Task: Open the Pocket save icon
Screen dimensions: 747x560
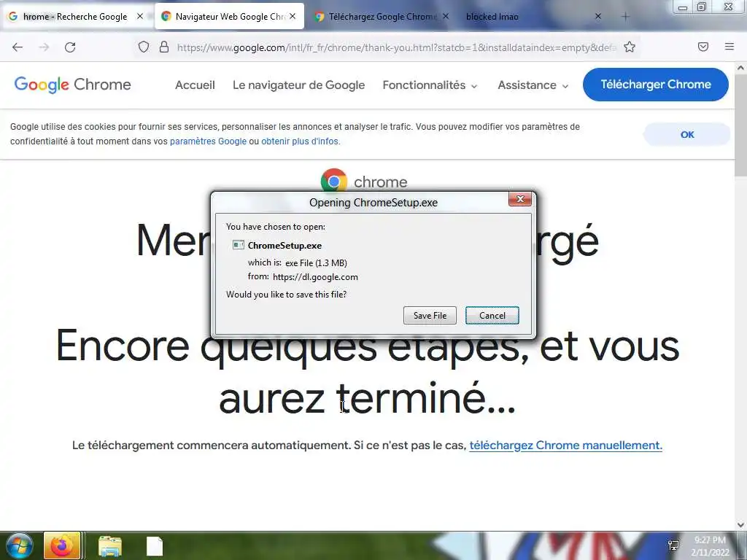Action: point(703,47)
